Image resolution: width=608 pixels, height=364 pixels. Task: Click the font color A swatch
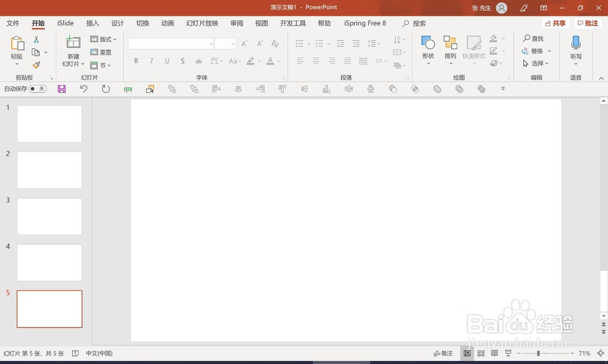click(x=271, y=61)
